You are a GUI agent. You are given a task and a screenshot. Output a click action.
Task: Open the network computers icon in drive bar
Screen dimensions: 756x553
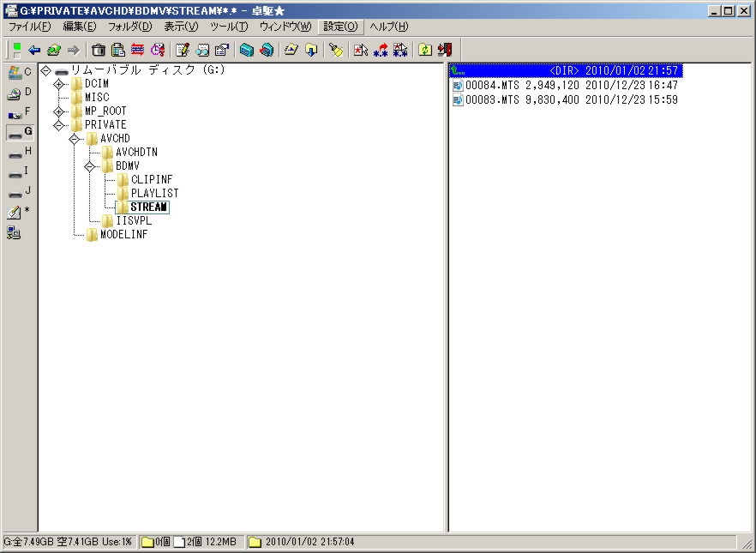(15, 231)
